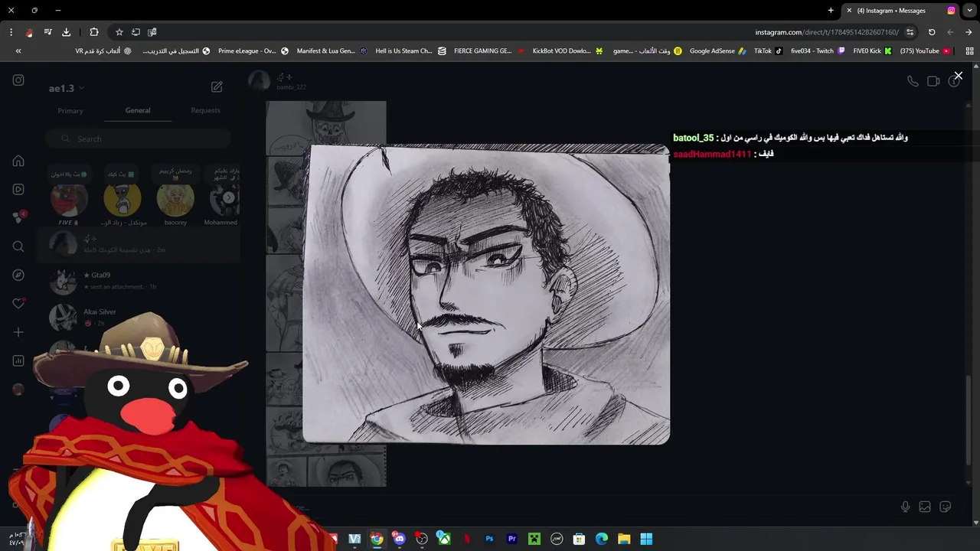Image resolution: width=980 pixels, height=551 pixels.
Task: Switch to the Primary inbox tab
Action: [x=70, y=111]
